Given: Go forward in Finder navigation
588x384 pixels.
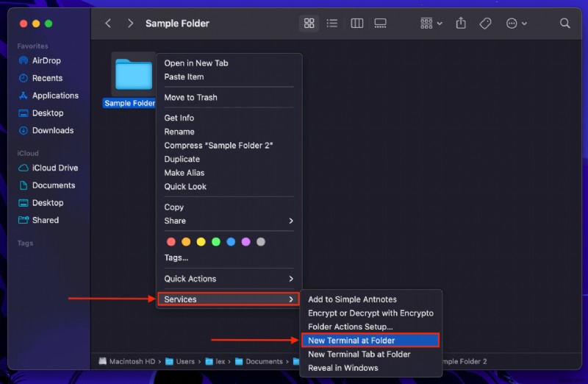Looking at the screenshot, I should pos(130,24).
